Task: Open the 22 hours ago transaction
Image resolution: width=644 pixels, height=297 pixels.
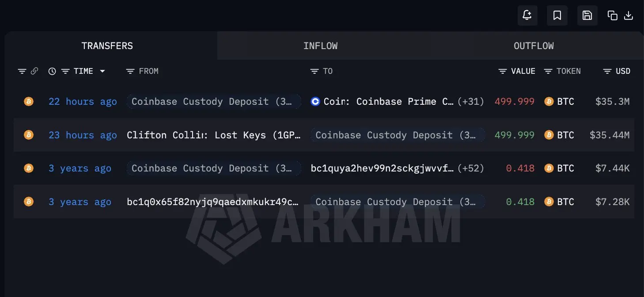Action: [x=83, y=102]
